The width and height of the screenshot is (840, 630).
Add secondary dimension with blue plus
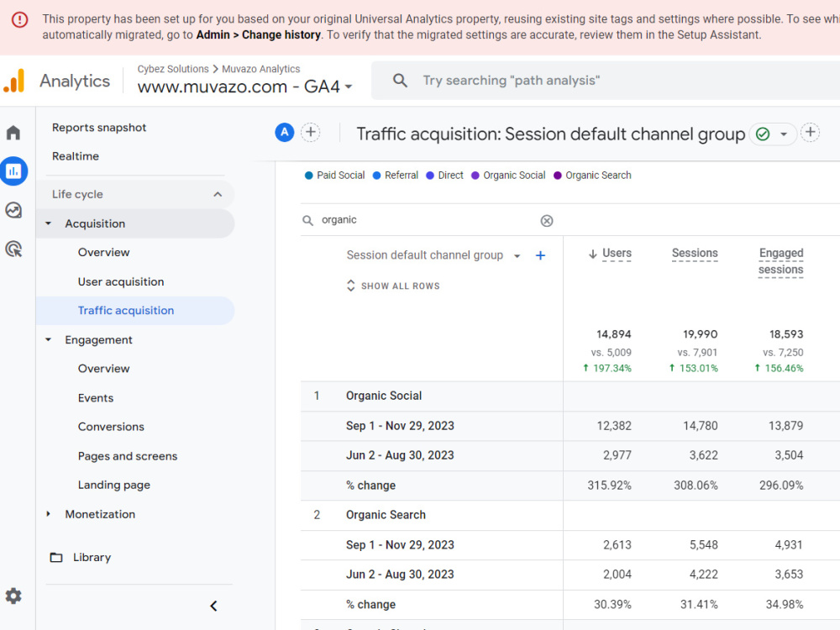point(540,255)
